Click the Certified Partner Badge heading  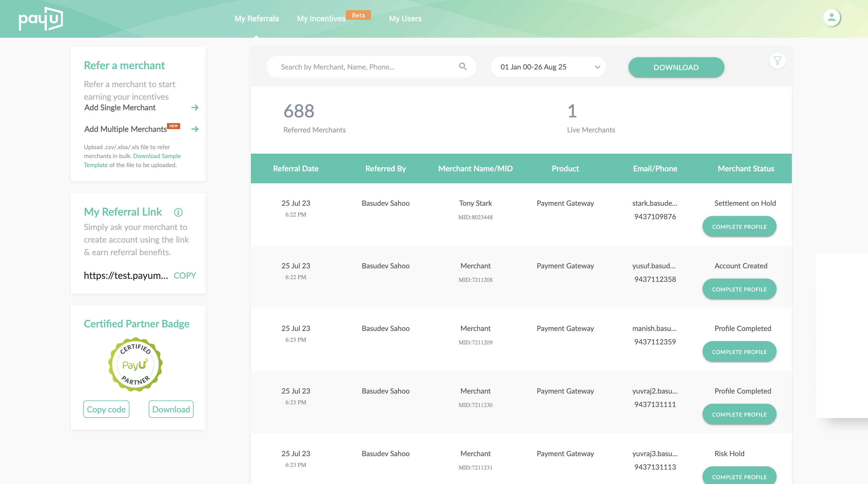pyautogui.click(x=136, y=324)
